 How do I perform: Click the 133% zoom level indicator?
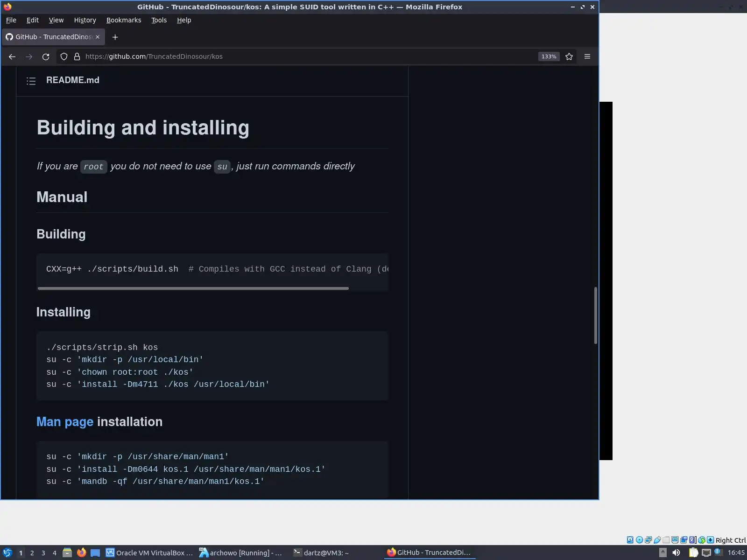click(x=549, y=56)
